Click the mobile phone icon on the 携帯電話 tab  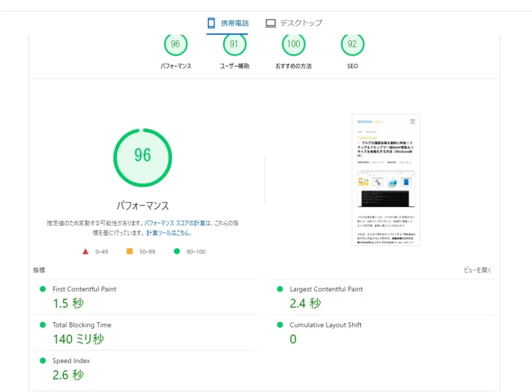coord(211,23)
